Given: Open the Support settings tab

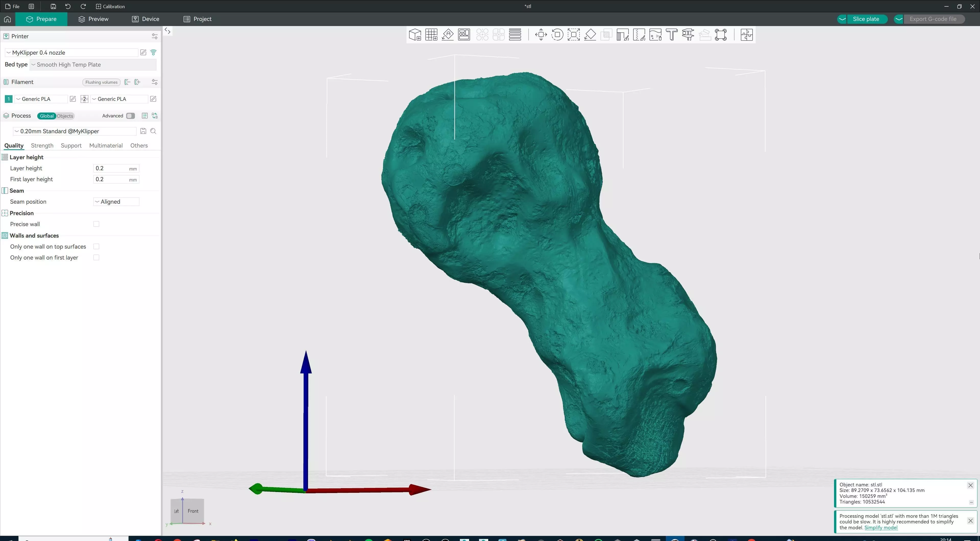Looking at the screenshot, I should [x=71, y=146].
